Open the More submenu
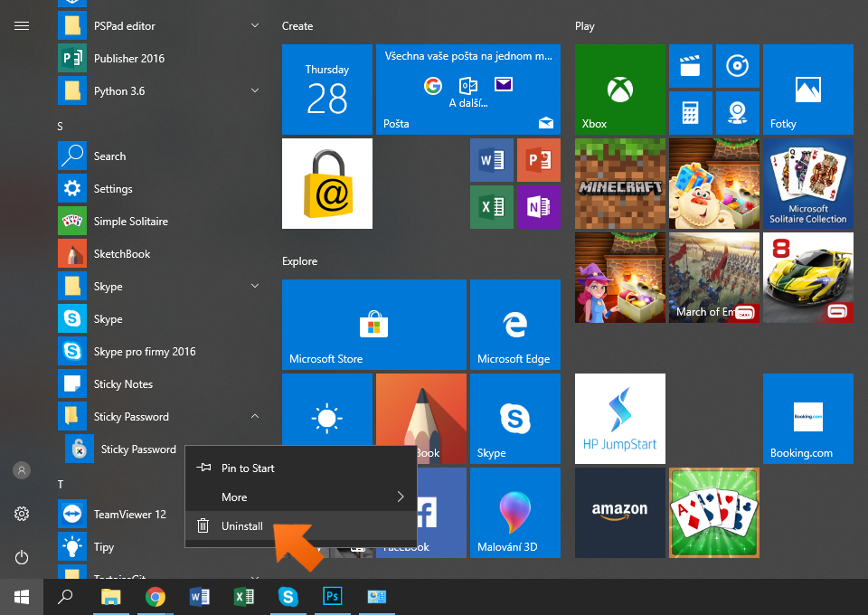 tap(300, 497)
